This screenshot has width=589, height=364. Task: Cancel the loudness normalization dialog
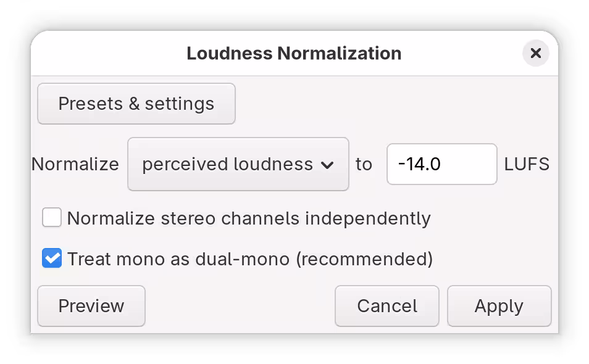coord(386,306)
